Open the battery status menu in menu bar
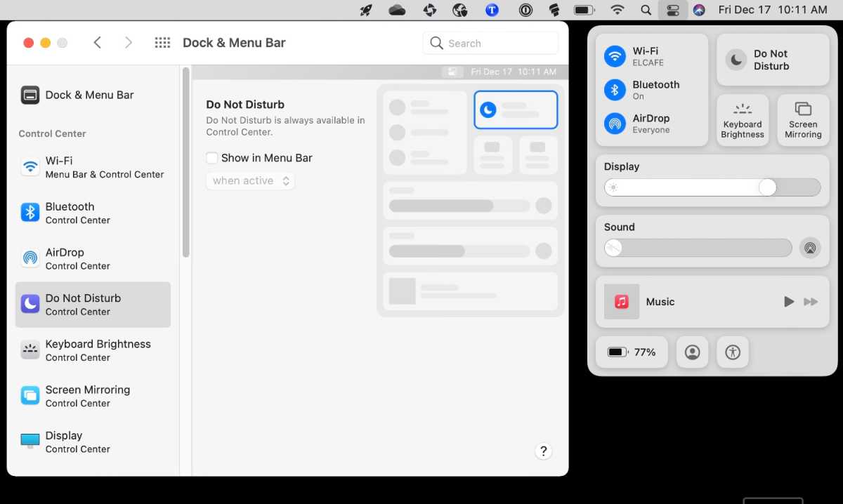Image resolution: width=843 pixels, height=504 pixels. pyautogui.click(x=584, y=10)
